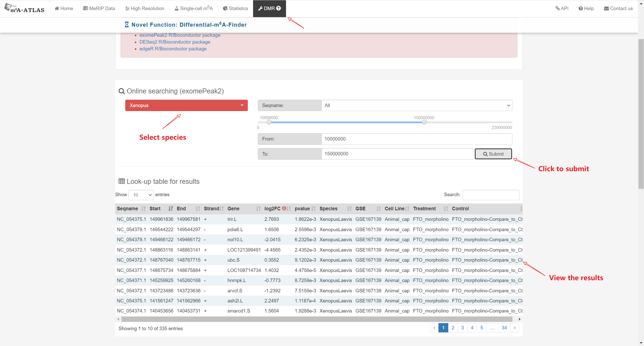
Task: Click gene cell trir.L
Action: 232,219
